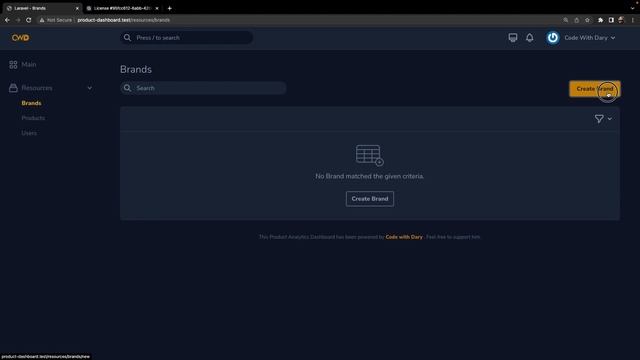Open the browser extensions puzzle icon

(600, 20)
